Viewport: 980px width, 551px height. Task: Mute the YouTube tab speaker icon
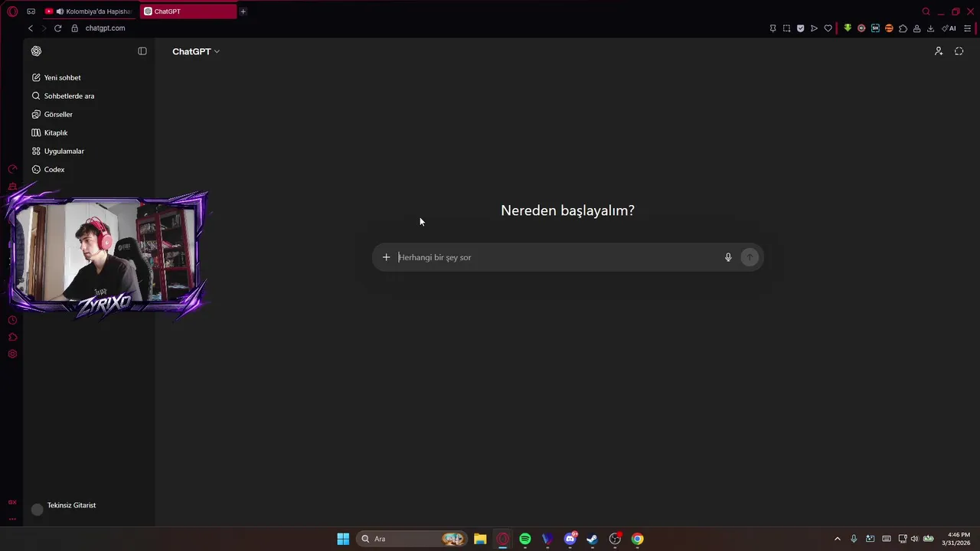(60, 11)
